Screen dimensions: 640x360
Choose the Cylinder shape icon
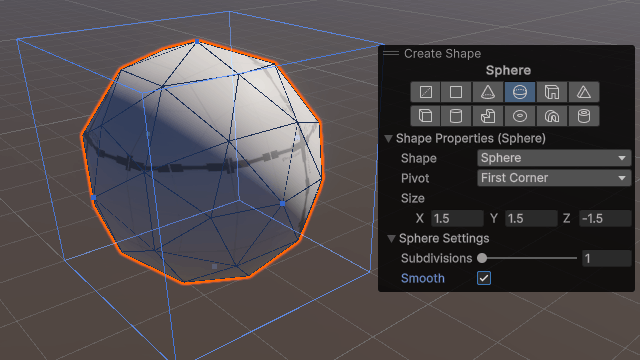456,116
